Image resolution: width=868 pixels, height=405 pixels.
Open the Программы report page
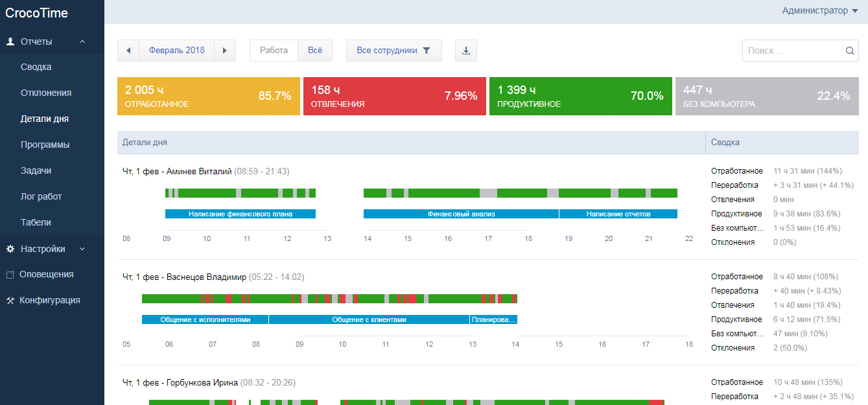coord(45,145)
